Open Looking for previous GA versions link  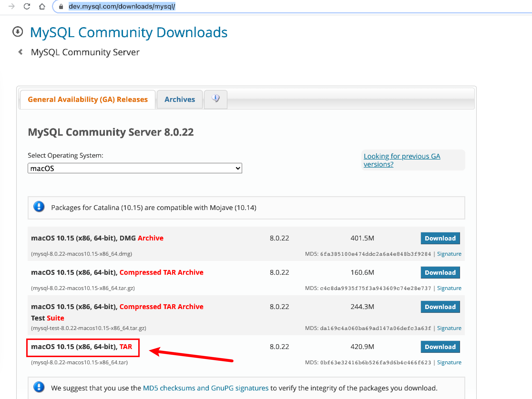[402, 160]
